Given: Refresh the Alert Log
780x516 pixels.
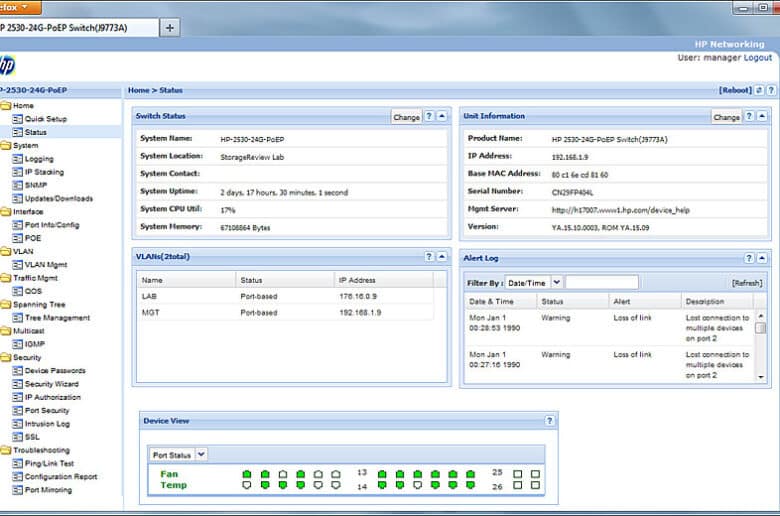Looking at the screenshot, I should tap(747, 283).
